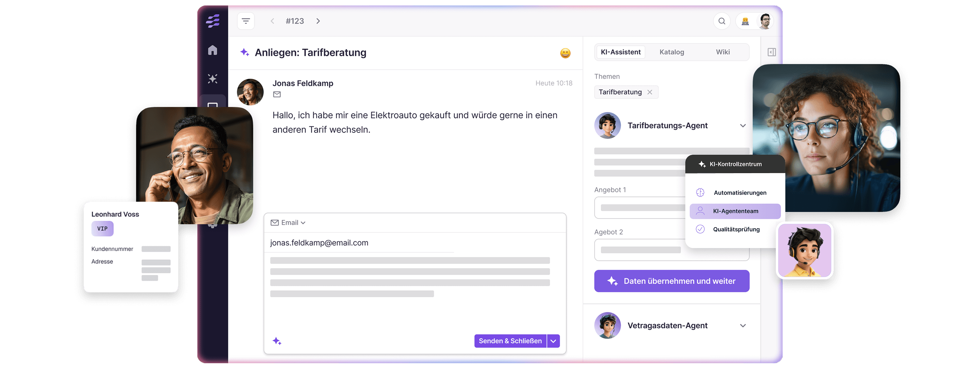The height and width of the screenshot is (368, 980).
Task: Click the smiley sentiment emoji icon
Action: (x=565, y=53)
